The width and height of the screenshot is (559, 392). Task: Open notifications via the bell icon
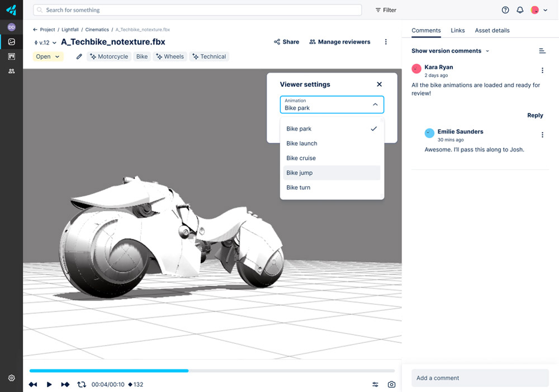[x=520, y=10]
